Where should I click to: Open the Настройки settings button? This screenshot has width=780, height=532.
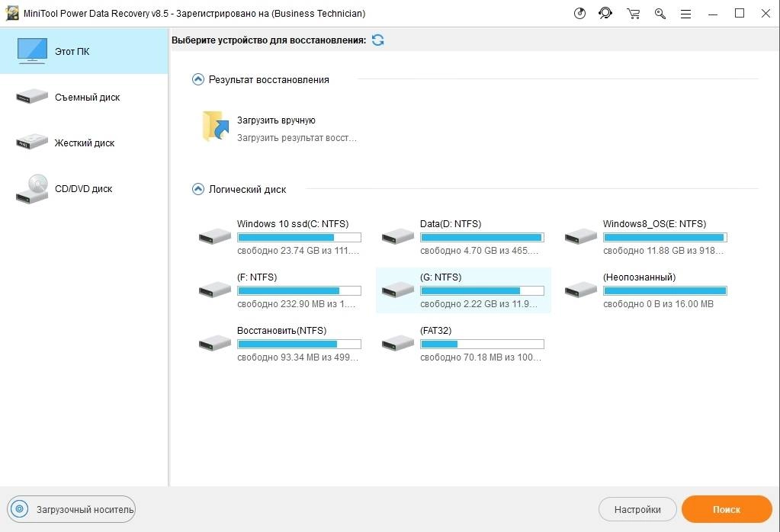pyautogui.click(x=637, y=509)
